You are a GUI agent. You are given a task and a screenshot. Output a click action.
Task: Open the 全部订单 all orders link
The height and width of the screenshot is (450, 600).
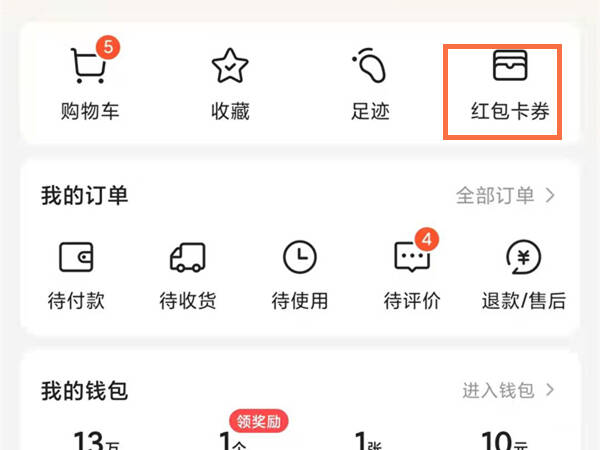[x=495, y=196]
